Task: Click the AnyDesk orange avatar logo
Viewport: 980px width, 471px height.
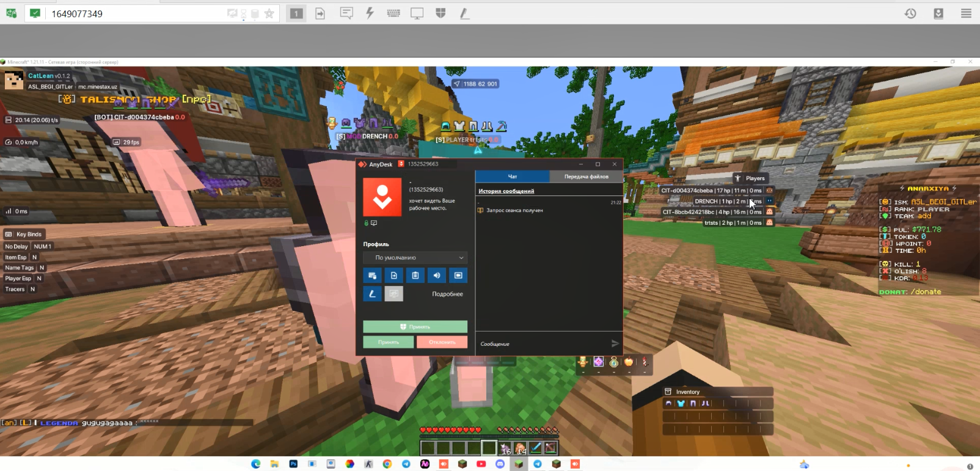Action: click(382, 197)
